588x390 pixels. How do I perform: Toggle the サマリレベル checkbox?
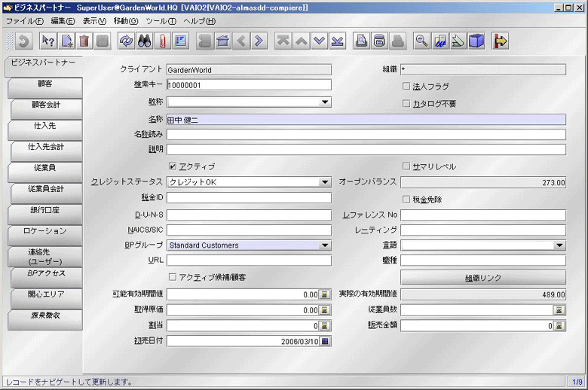406,166
